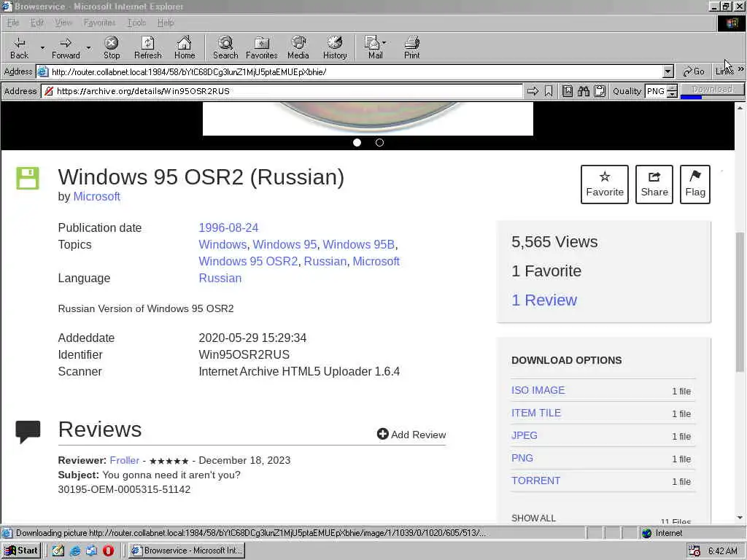
Task: Open the Favorites menu
Action: pos(99,23)
